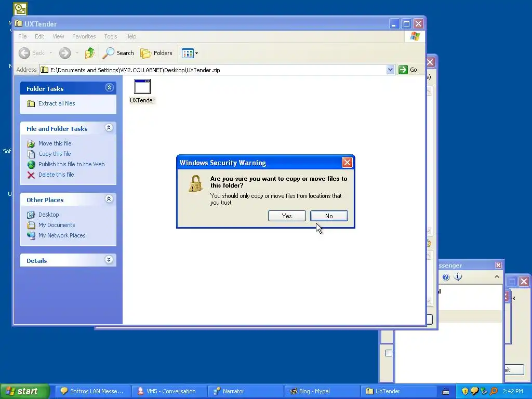Switch to VM5 - Conversation taskbar item
This screenshot has width=532, height=399.
tap(169, 391)
